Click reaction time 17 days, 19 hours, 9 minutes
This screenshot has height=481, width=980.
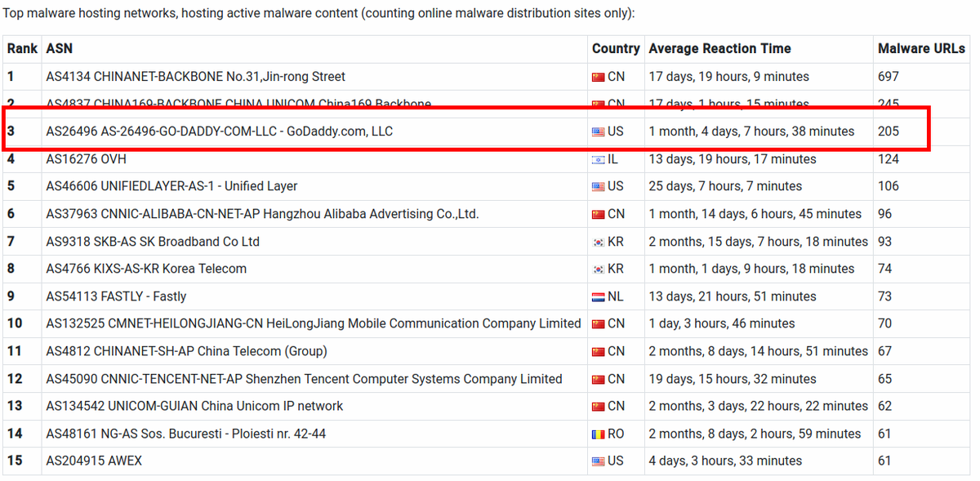click(x=729, y=77)
